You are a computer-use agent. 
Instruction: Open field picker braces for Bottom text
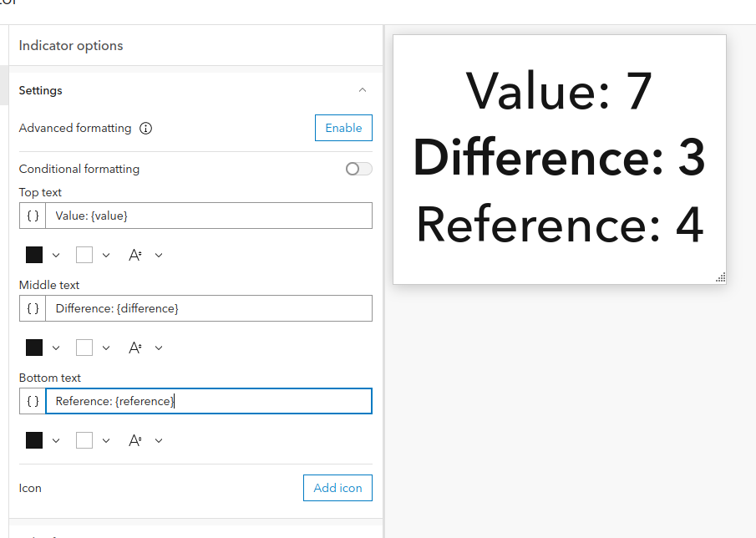pyautogui.click(x=33, y=401)
